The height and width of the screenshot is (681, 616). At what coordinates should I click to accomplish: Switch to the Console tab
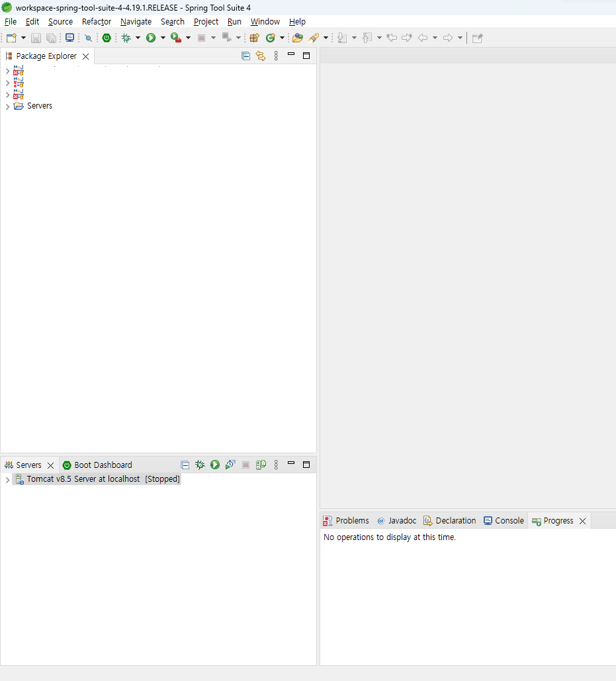pyautogui.click(x=504, y=521)
